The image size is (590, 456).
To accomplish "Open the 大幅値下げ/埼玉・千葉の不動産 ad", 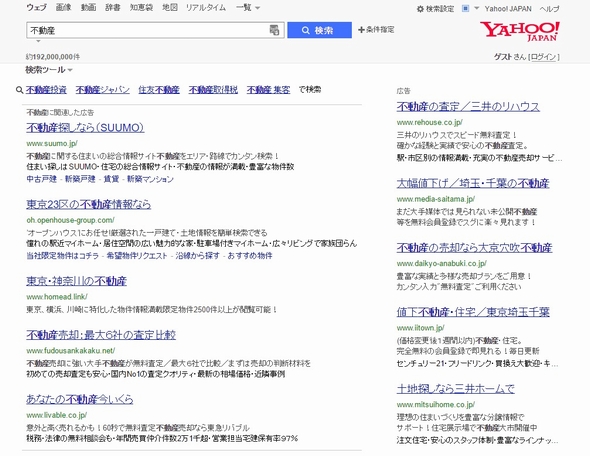I will click(473, 184).
